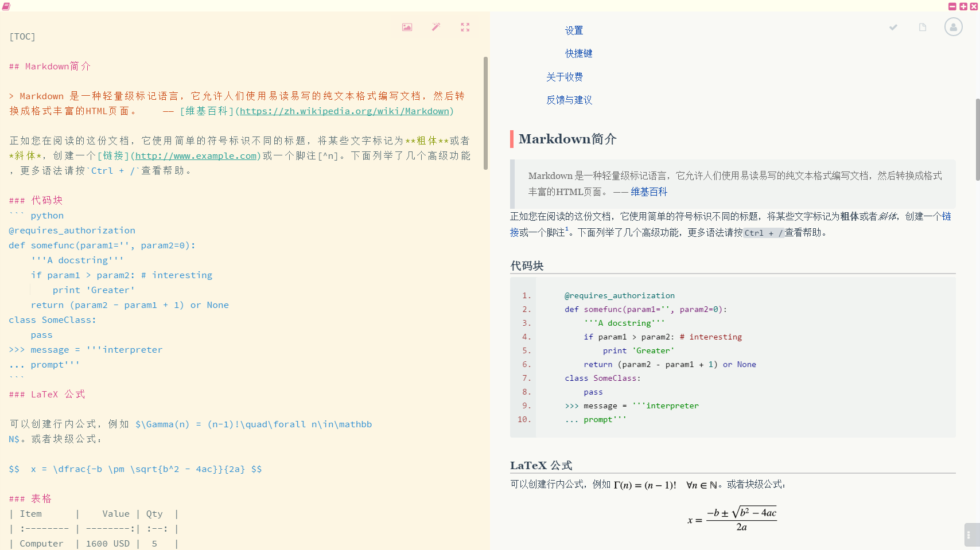Click the 代码块 heading in preview
The height and width of the screenshot is (550, 980).
pos(527,266)
